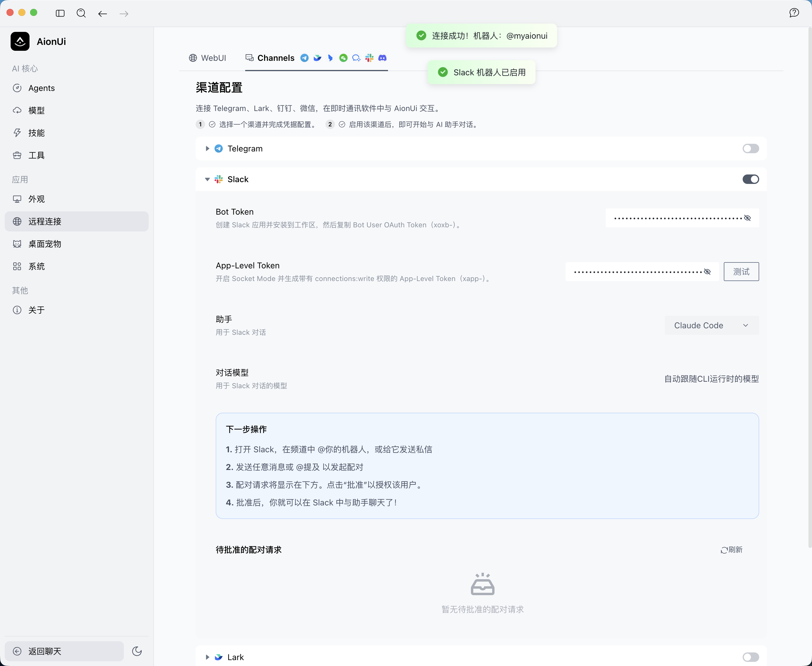The image size is (812, 666).
Task: Toggle the sidebar panel icon
Action: [x=60, y=13]
